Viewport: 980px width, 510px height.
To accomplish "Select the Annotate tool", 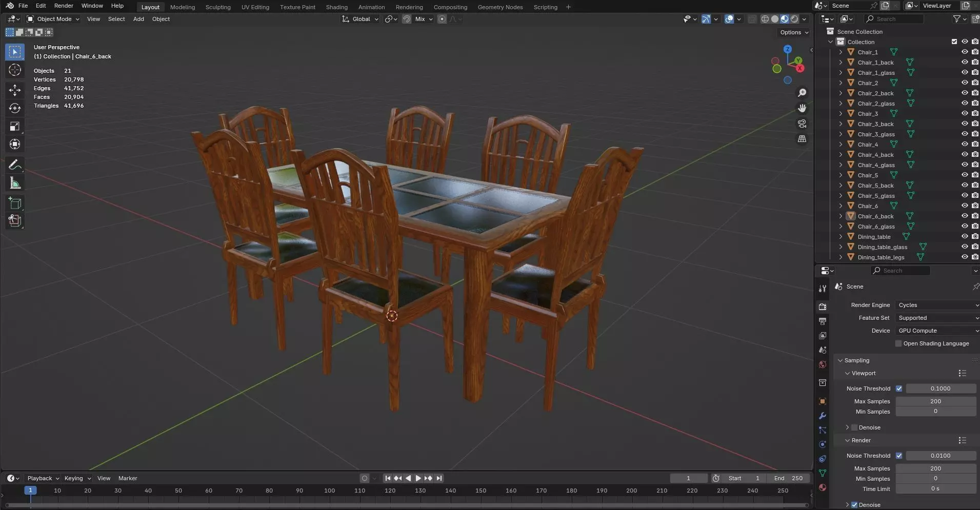I will pyautogui.click(x=15, y=165).
